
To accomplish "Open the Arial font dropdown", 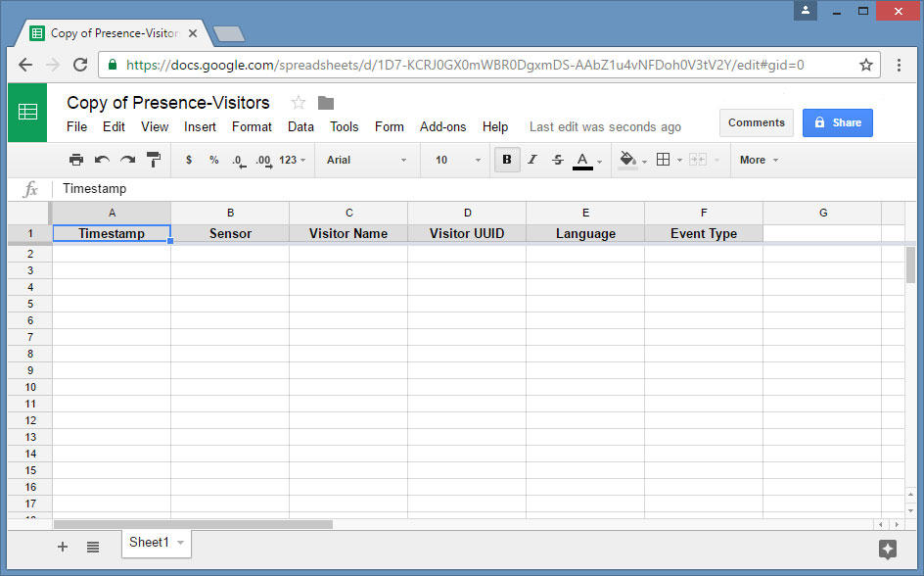I will click(366, 160).
